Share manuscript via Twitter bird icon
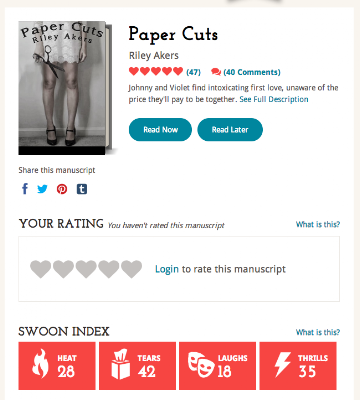360x400 pixels. tap(42, 189)
